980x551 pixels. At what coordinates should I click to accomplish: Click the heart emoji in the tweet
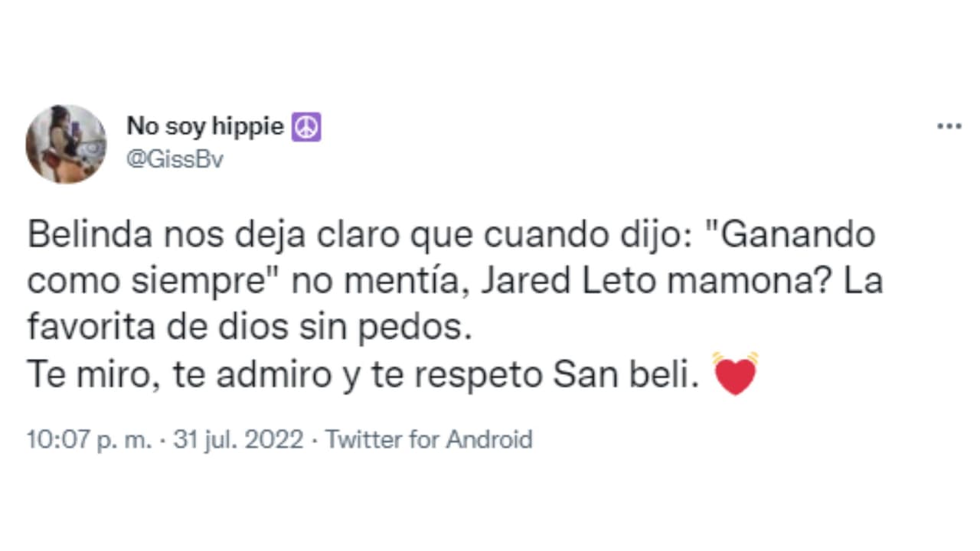[735, 373]
